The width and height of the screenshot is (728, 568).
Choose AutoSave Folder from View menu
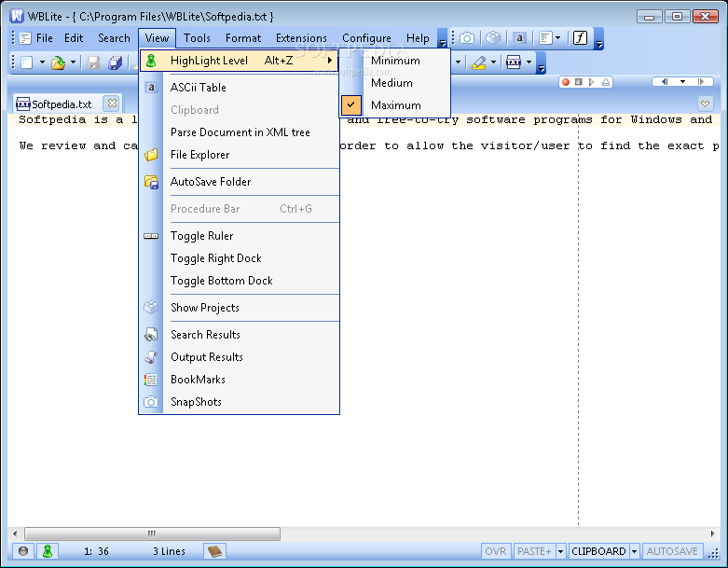[x=240, y=182]
